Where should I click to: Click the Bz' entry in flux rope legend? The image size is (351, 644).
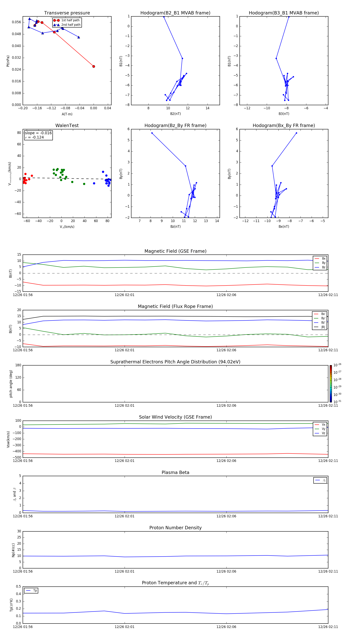point(320,323)
